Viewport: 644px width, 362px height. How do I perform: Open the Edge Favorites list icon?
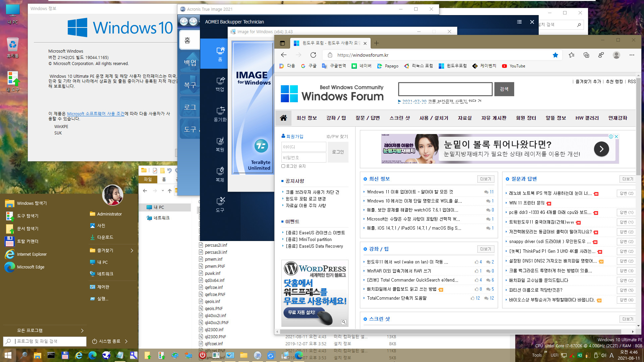pos(572,55)
